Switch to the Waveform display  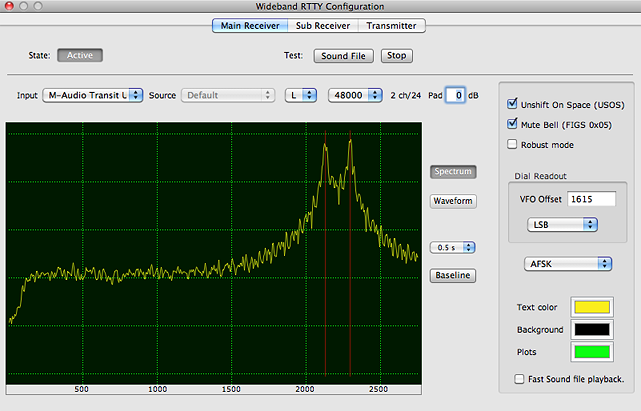tap(453, 201)
